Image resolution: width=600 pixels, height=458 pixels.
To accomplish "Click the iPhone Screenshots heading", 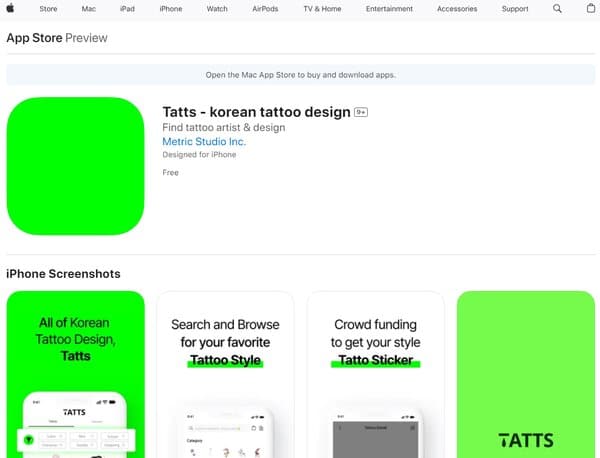I will (63, 274).
